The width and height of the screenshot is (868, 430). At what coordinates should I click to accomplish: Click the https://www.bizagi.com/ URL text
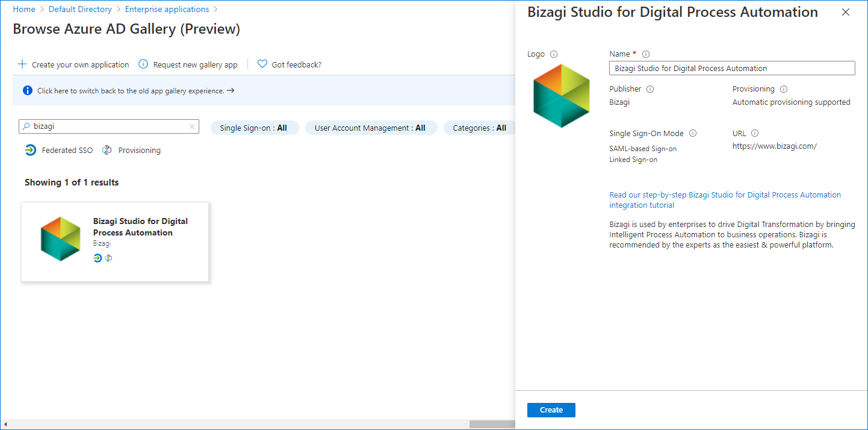tap(775, 146)
